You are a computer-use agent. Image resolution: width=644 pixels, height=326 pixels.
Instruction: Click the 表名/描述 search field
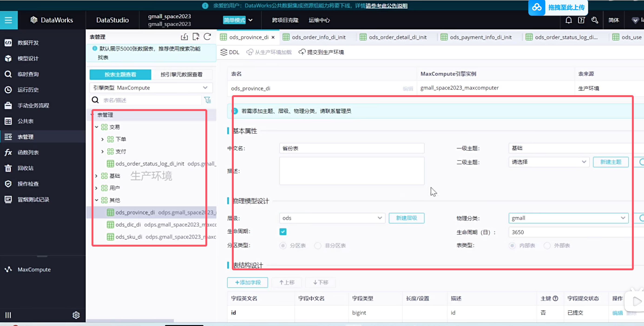point(150,100)
